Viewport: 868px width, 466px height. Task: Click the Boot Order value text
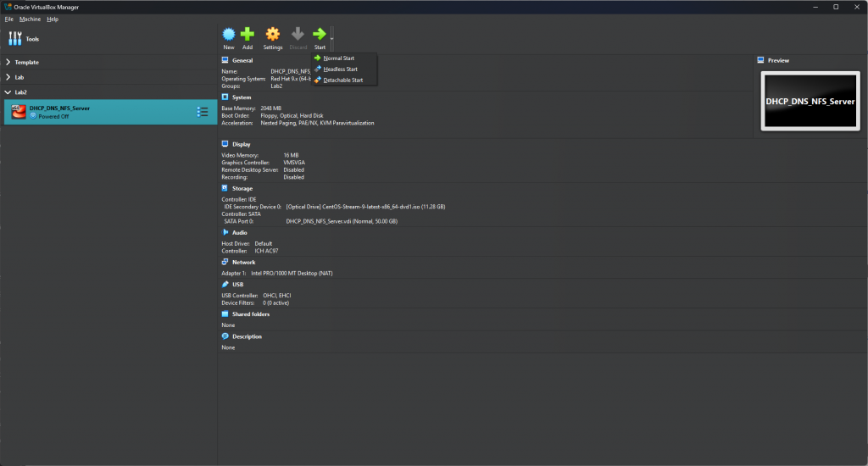click(x=292, y=116)
